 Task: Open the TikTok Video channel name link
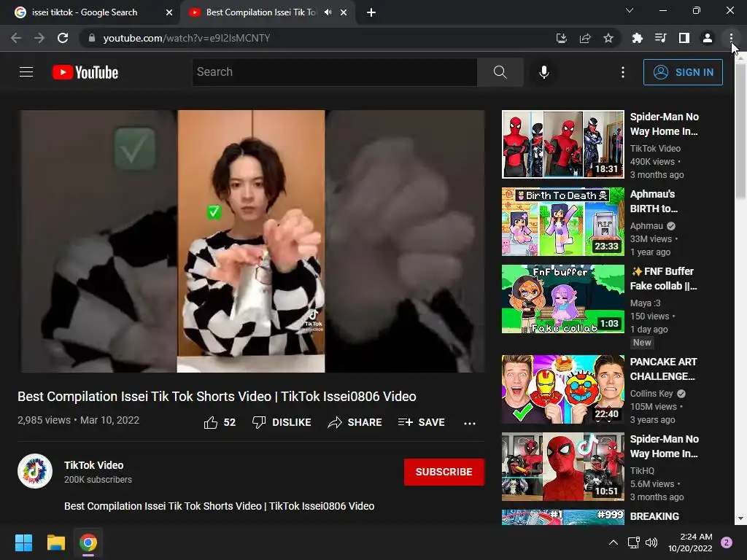[x=94, y=465]
